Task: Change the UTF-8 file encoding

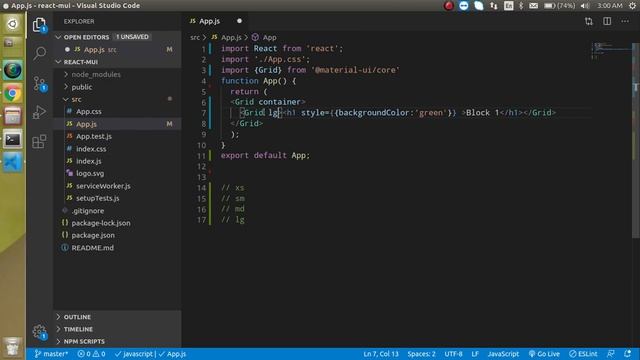Action: 453,354
